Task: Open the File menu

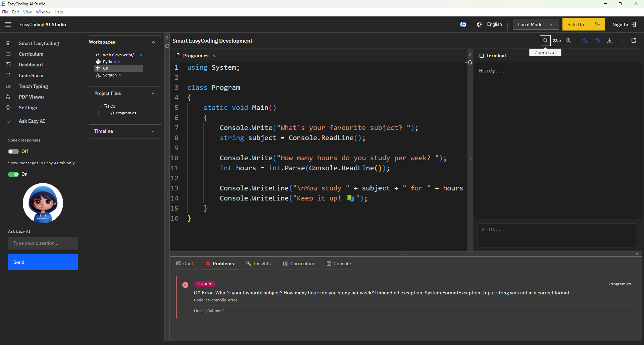Action: (5, 12)
